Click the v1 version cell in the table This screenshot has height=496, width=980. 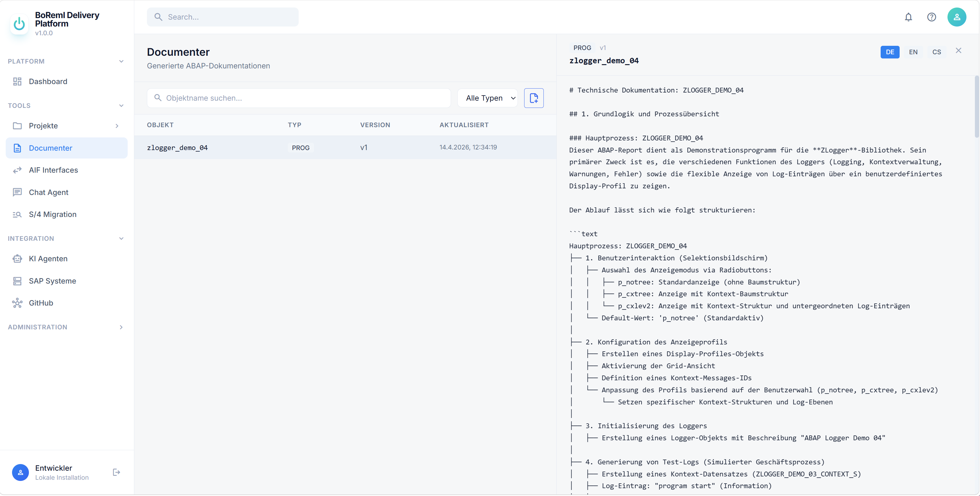click(364, 148)
